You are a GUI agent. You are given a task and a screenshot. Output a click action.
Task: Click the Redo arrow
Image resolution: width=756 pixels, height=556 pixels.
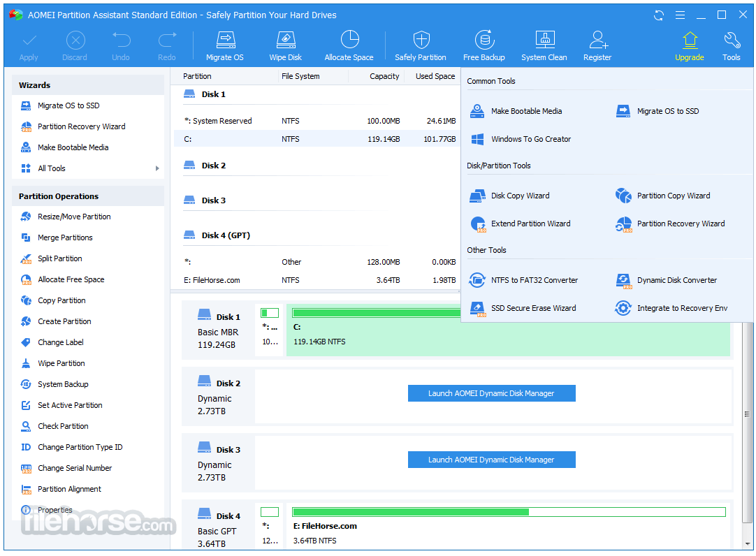click(167, 46)
